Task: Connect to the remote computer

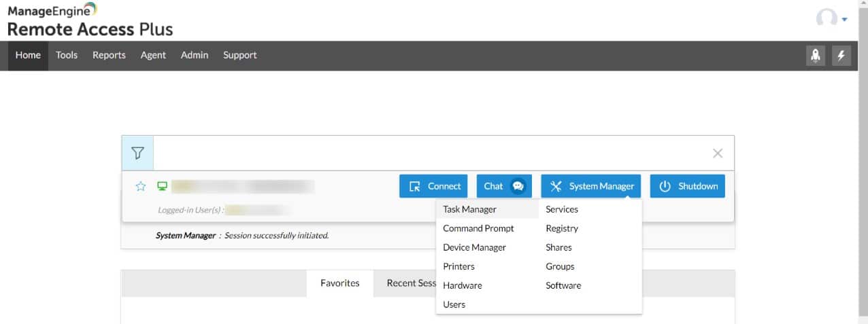Action: [x=433, y=186]
